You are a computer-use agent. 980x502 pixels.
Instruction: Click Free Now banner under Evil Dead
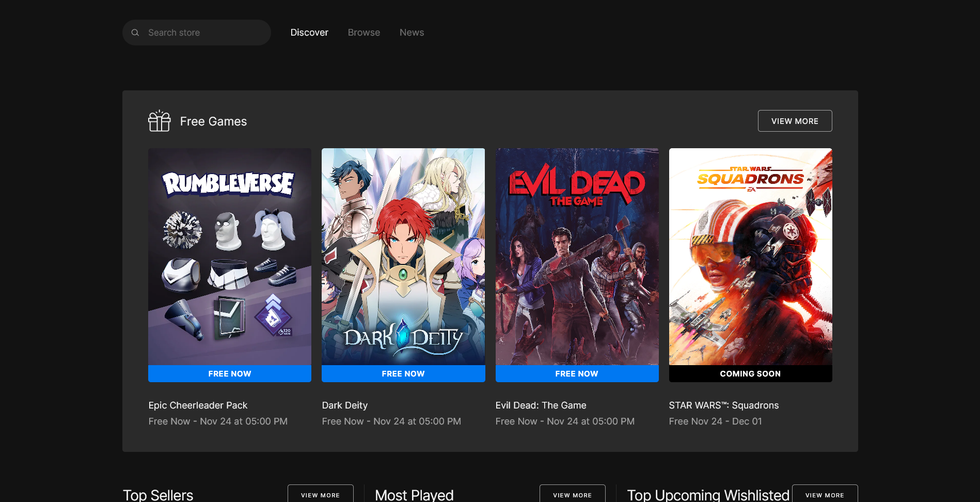[x=576, y=374]
